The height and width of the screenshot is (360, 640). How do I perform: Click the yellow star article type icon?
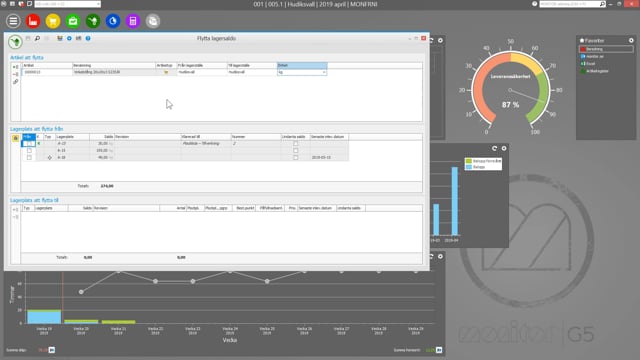coord(166,72)
